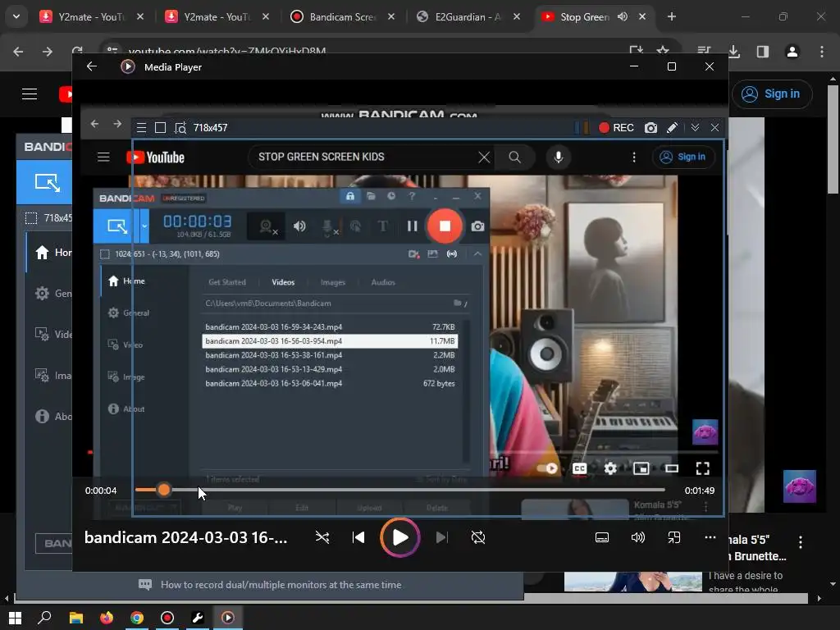Open Chrome's tab search dropdown
Screen dimensions: 840x630
(16, 16)
